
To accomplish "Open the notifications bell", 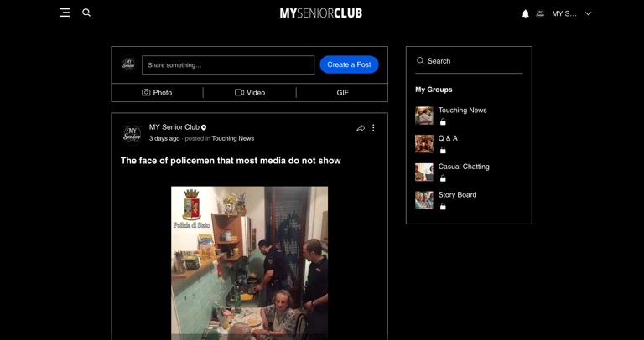I will 525,14.
